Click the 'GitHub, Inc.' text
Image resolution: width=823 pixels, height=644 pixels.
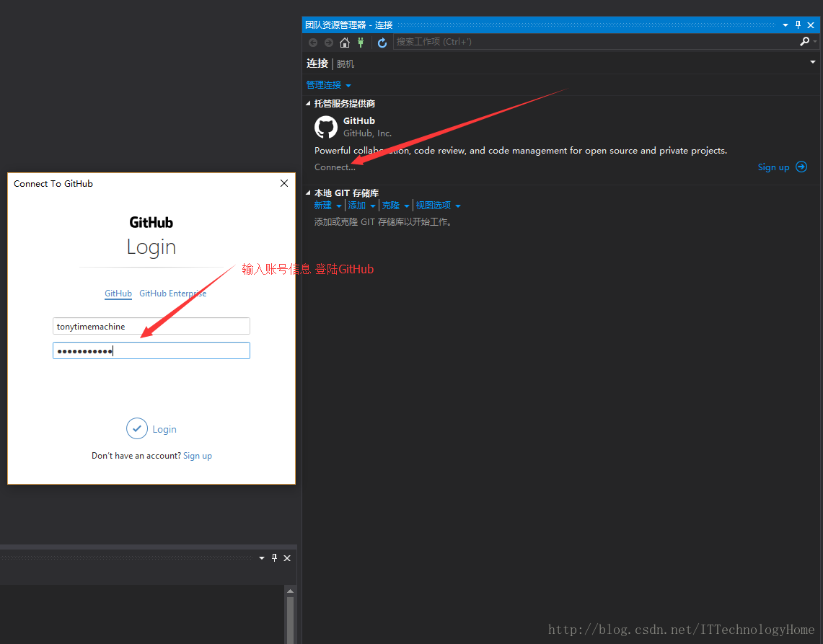367,133
